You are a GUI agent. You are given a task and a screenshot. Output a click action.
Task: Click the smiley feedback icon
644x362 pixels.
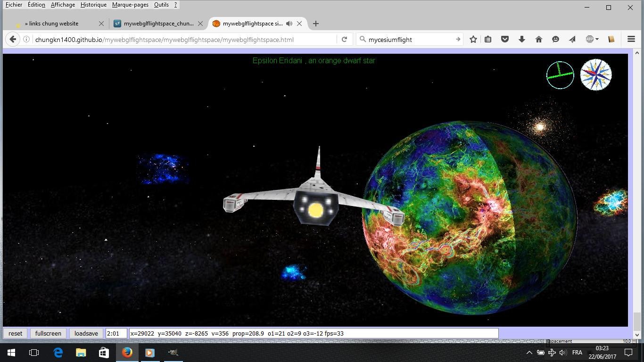pos(556,39)
